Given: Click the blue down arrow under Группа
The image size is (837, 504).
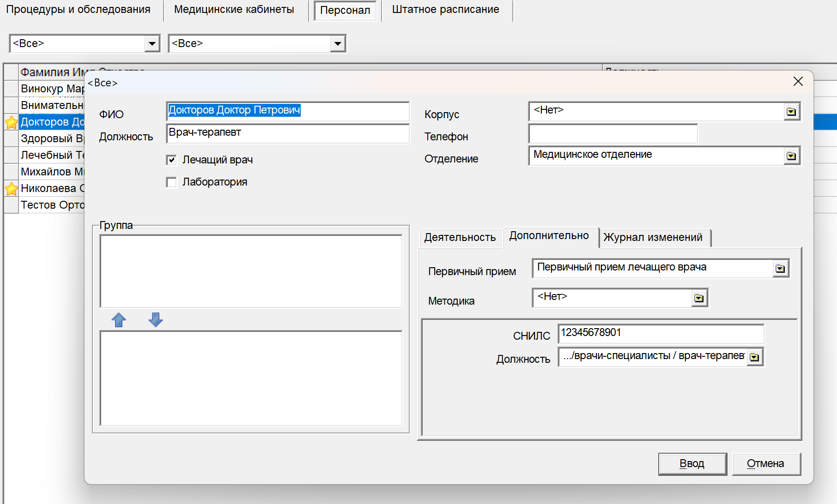Looking at the screenshot, I should pyautogui.click(x=156, y=320).
